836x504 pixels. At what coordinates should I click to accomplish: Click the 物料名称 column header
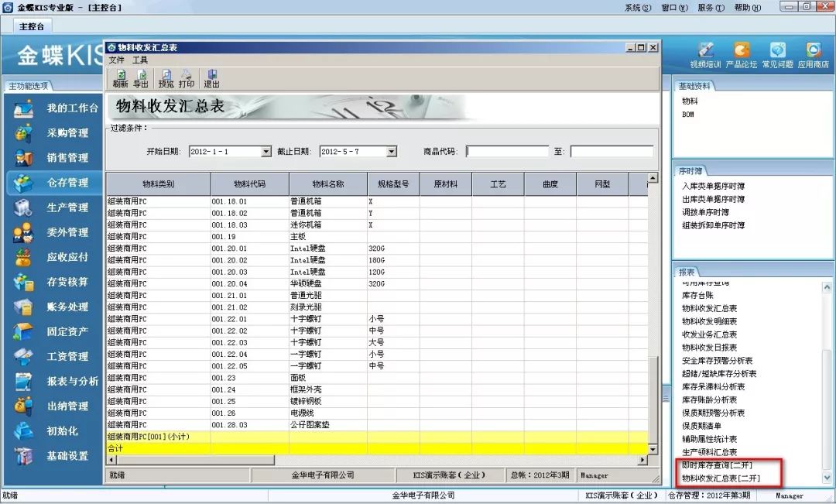coord(328,184)
